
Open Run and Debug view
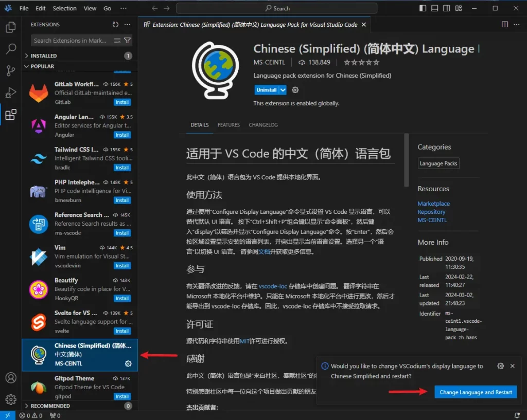pos(11,93)
